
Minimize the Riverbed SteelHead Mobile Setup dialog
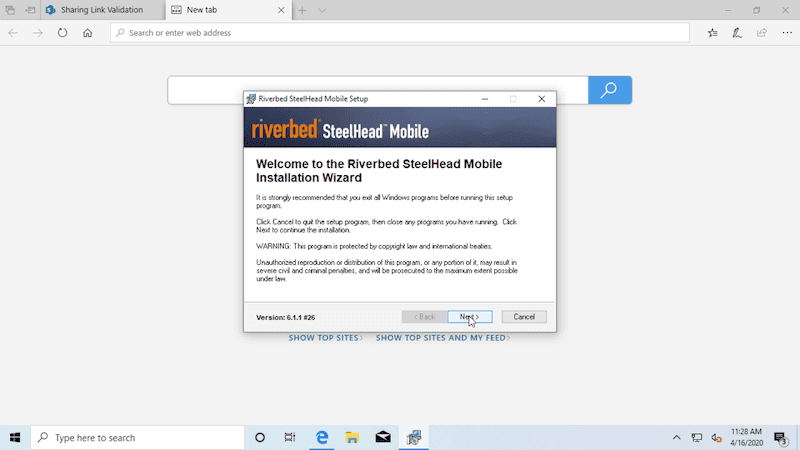click(485, 99)
